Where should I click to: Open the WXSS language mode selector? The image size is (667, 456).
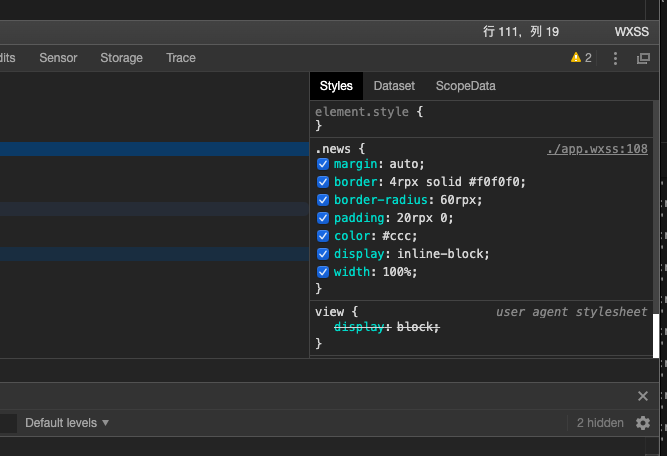pos(631,32)
